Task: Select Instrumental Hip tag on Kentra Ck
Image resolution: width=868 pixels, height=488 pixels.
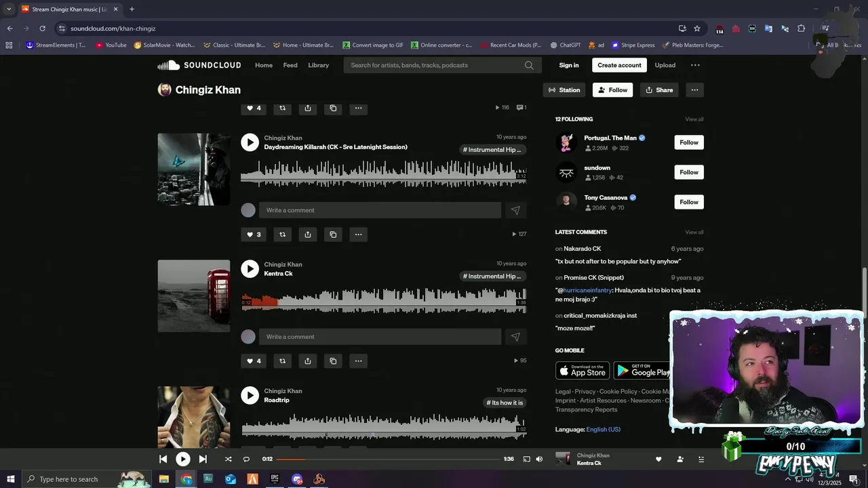Action: (492, 277)
